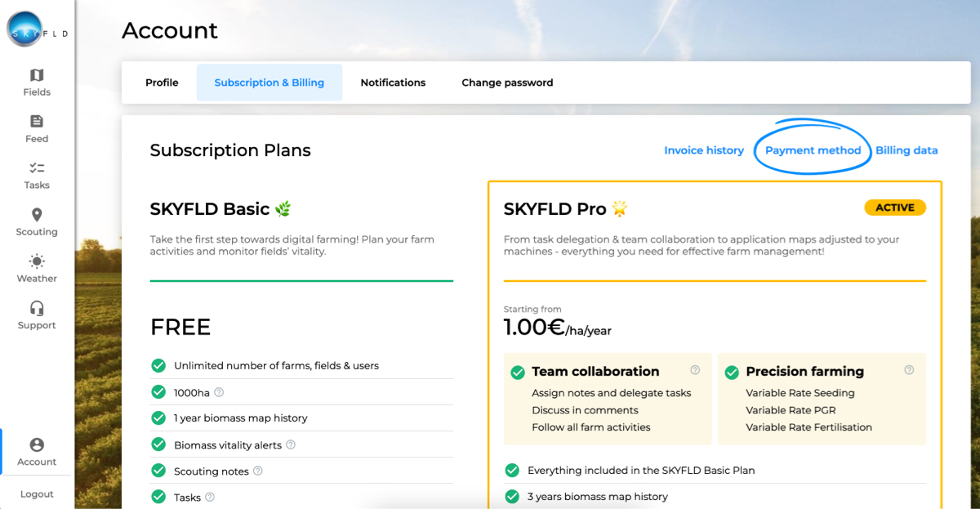Click green check beside 1 year biomass map history

tap(158, 417)
